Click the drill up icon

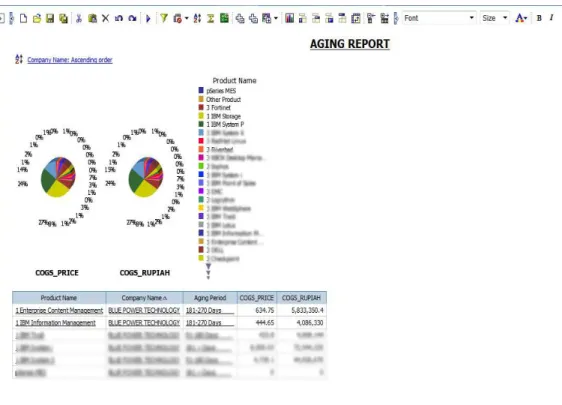click(x=253, y=18)
